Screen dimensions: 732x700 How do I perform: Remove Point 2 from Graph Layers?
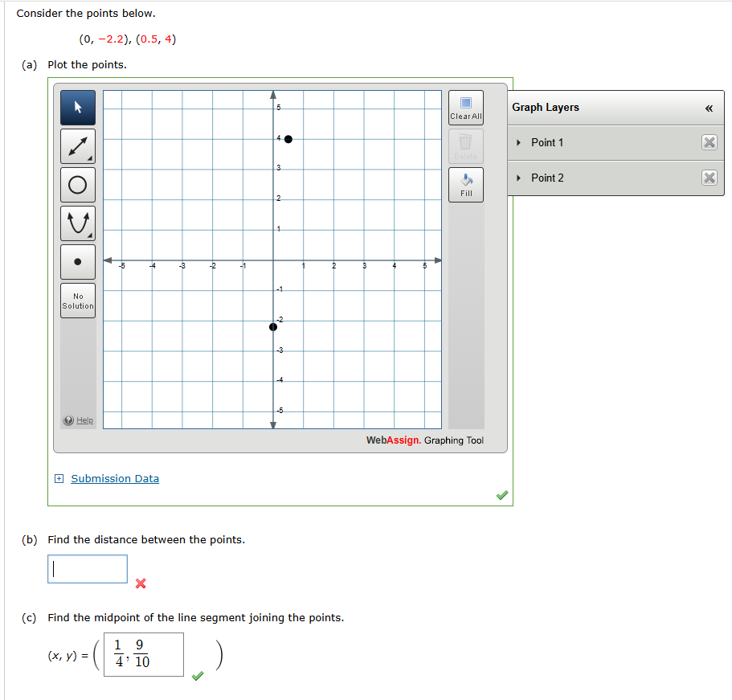click(709, 178)
